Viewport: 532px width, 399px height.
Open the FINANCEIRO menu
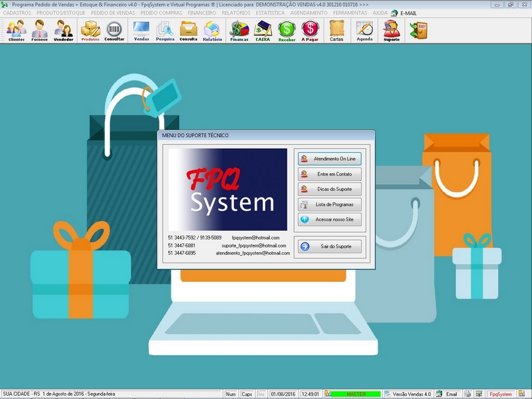pos(202,13)
